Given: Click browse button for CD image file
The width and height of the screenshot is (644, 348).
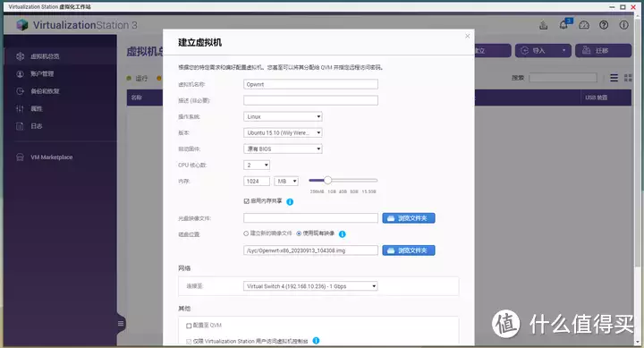Looking at the screenshot, I should (409, 218).
